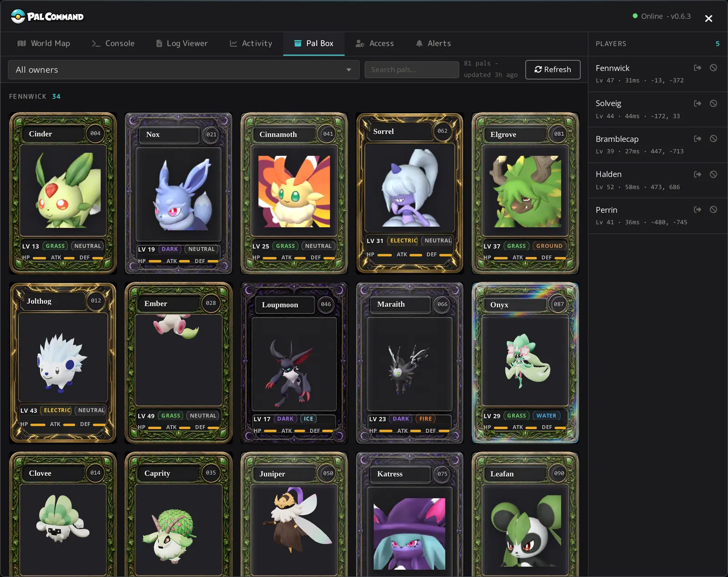Kick player Perrin icon
Screen dimensions: 728x577
pyautogui.click(x=698, y=210)
